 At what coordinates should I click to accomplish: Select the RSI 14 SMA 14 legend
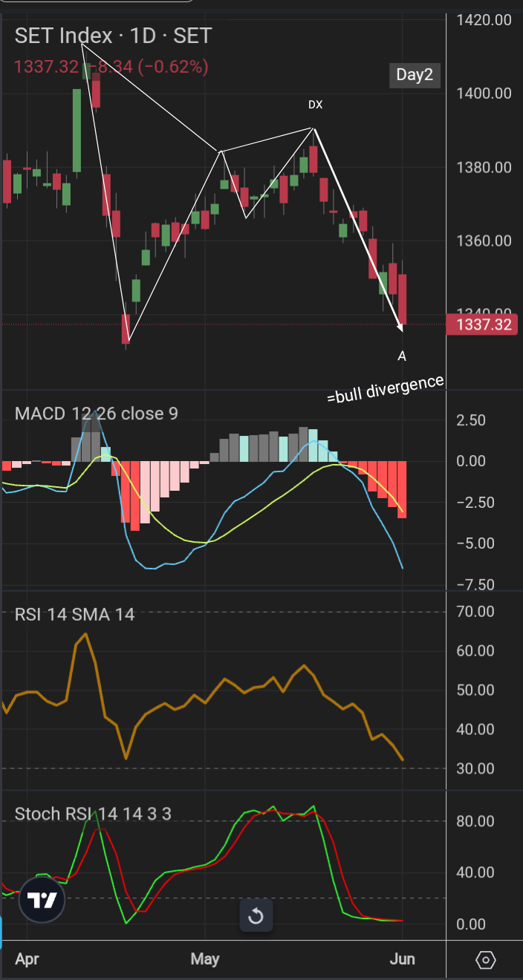pyautogui.click(x=74, y=614)
